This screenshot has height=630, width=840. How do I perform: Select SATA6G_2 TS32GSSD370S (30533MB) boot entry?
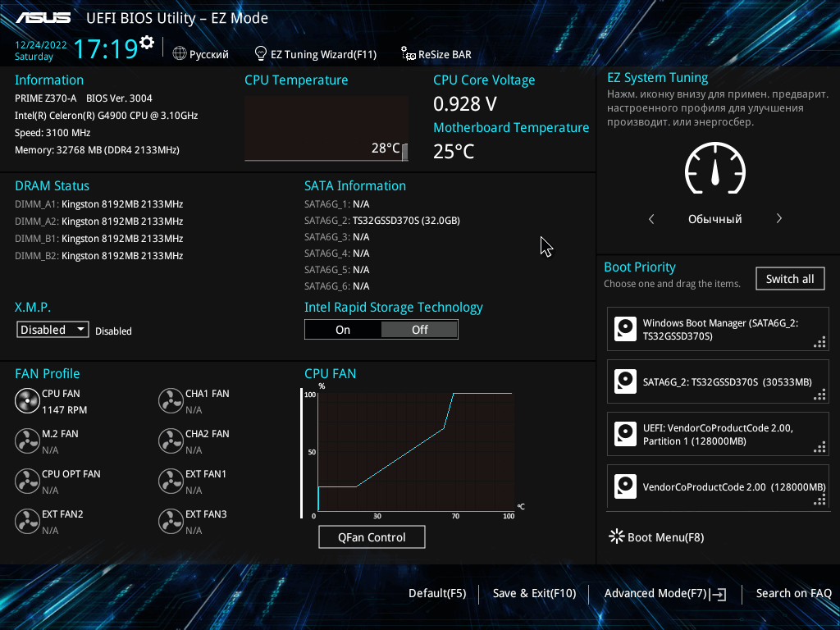click(718, 381)
